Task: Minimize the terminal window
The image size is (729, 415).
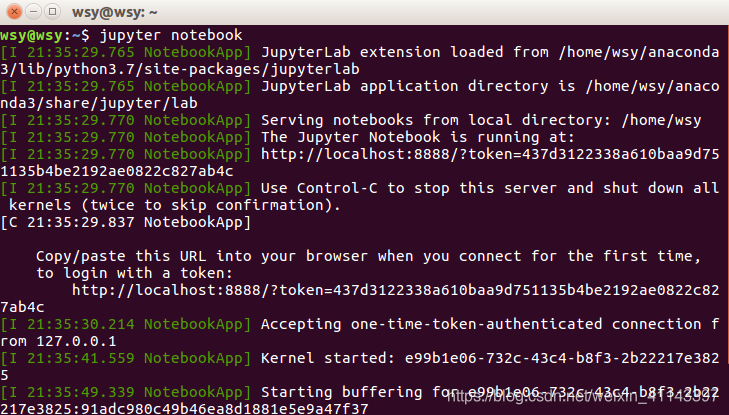Action: tap(33, 12)
